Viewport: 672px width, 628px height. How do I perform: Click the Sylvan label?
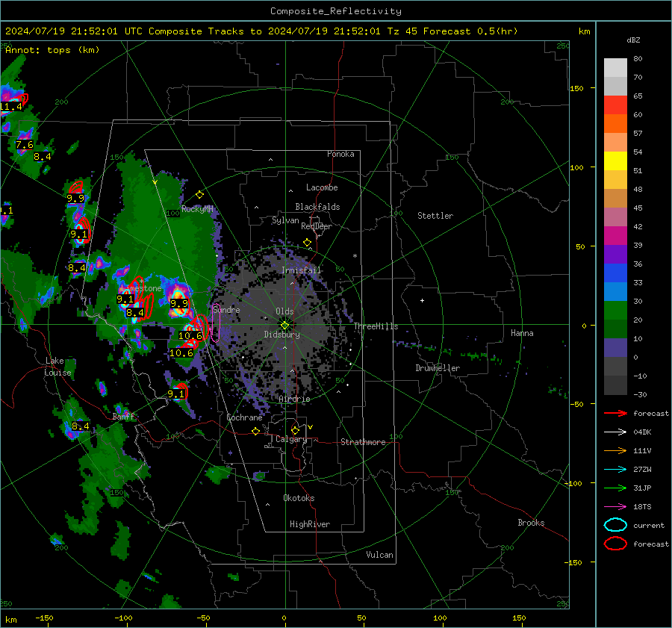pos(285,221)
